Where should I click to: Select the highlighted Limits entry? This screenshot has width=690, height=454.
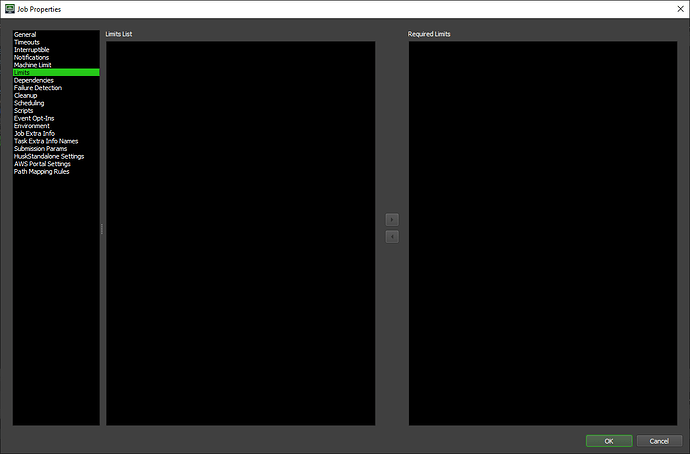coord(56,73)
